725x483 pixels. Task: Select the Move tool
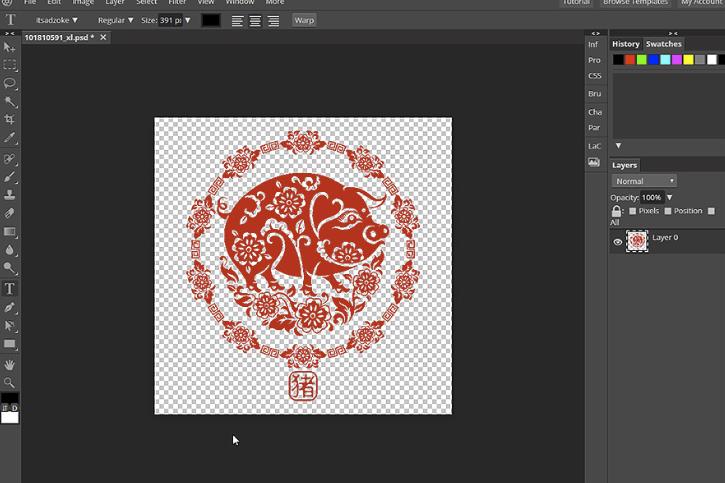tap(10, 47)
